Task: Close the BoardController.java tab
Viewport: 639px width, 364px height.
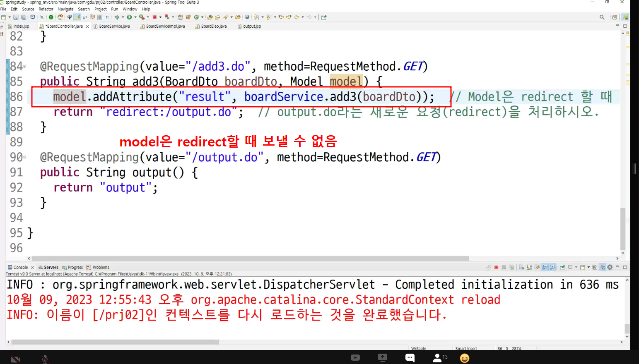Action: 87,26
